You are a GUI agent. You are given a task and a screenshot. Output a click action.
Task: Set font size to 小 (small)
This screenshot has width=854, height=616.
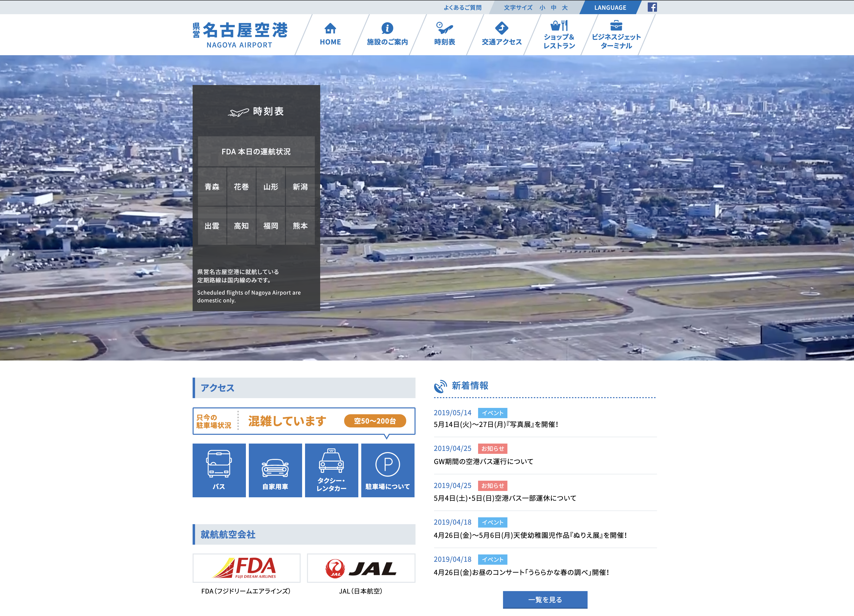542,8
